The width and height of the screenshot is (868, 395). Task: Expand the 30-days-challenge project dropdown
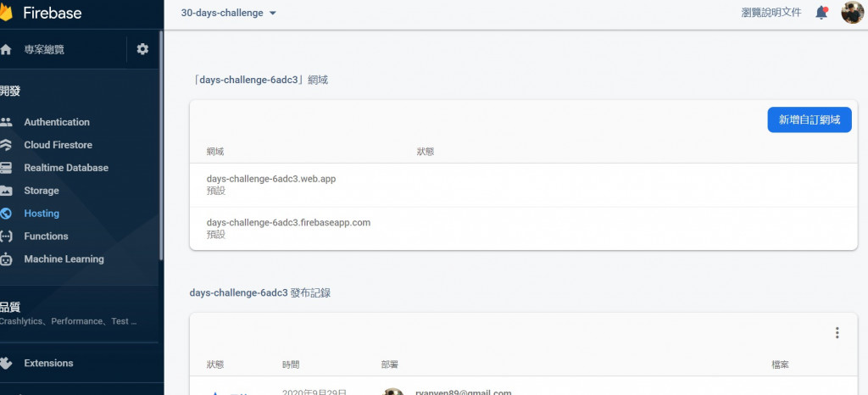tap(229, 13)
